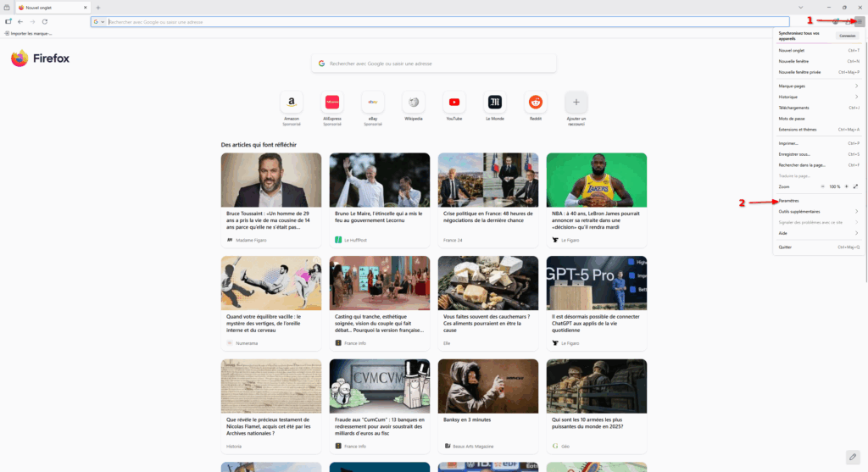This screenshot has width=868, height=472.
Task: Open the Reddit shortcut tile
Action: click(535, 103)
